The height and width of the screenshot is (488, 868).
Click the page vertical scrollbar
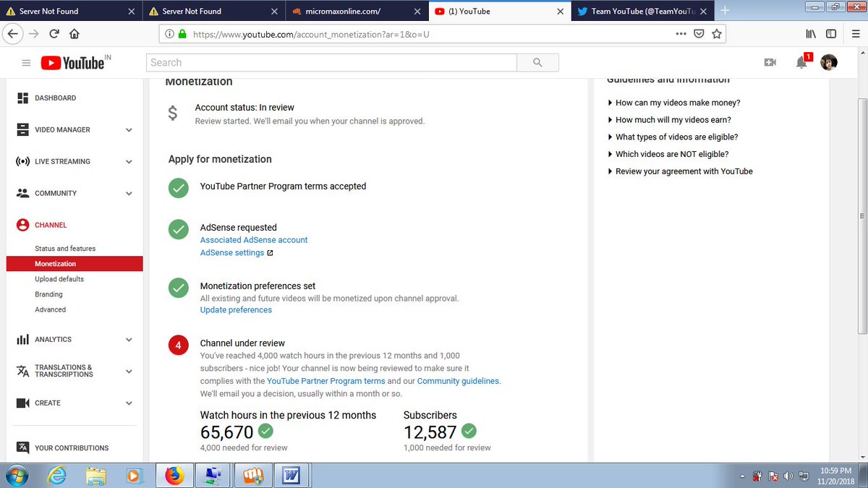click(861, 215)
